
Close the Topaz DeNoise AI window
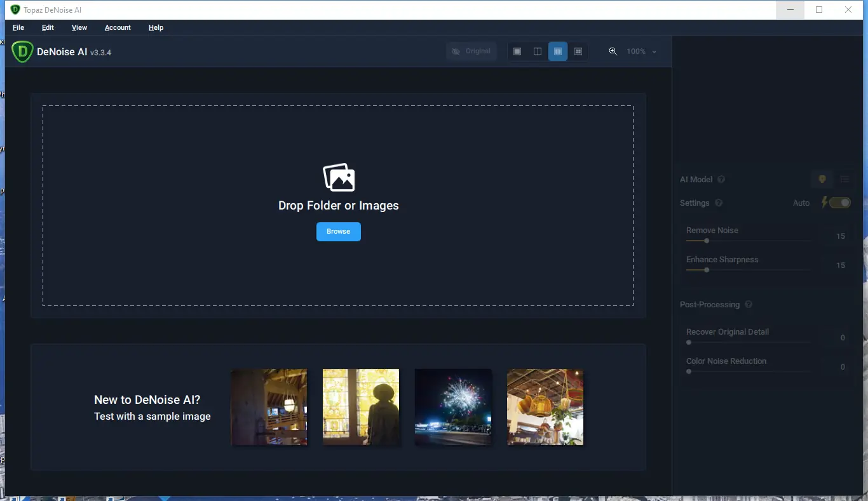pos(848,10)
